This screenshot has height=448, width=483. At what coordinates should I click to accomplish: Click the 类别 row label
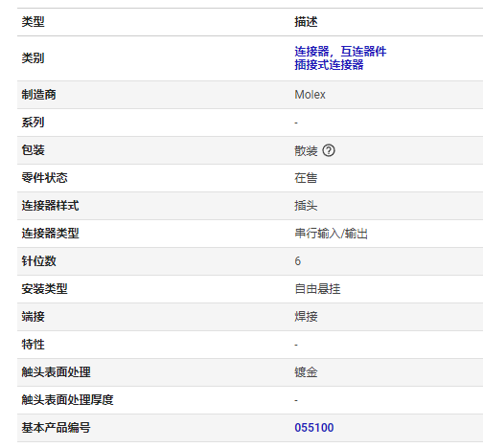(33, 58)
